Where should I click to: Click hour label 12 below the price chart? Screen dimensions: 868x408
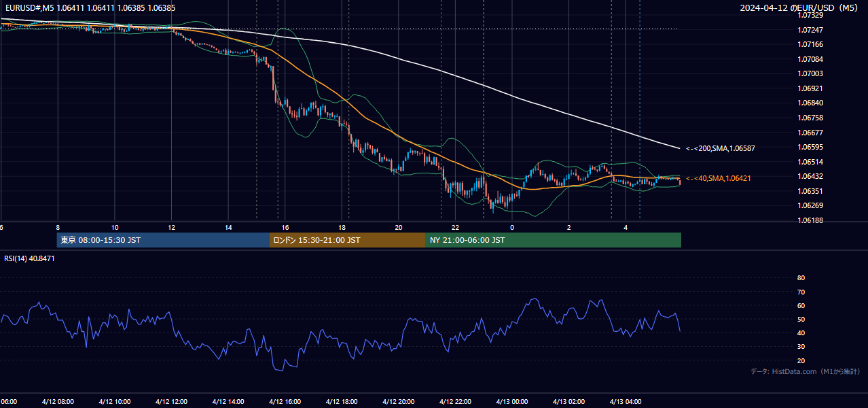point(172,227)
